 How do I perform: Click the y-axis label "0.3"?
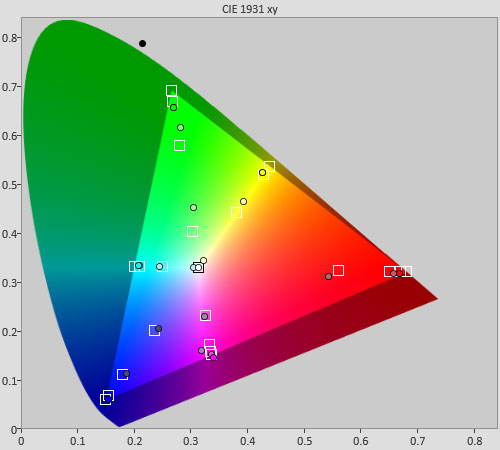pos(9,283)
